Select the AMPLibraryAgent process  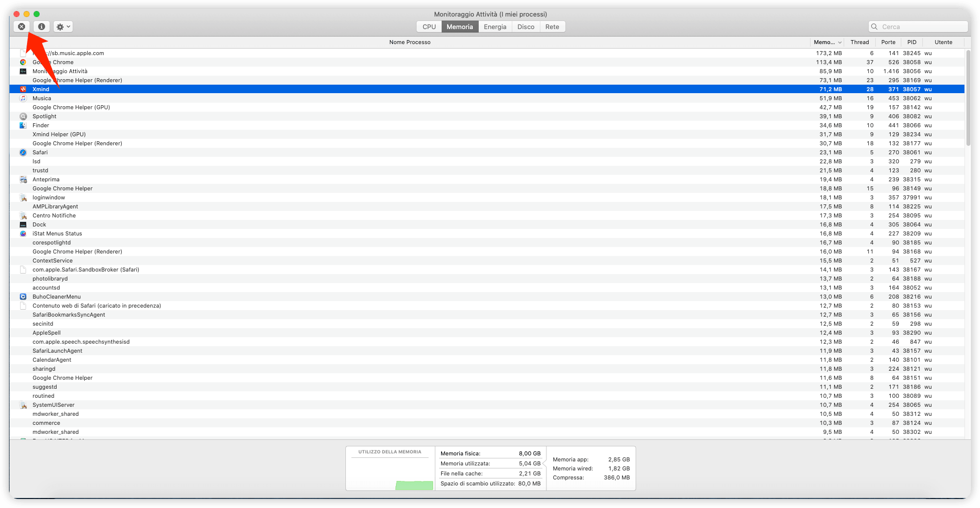pos(487,206)
